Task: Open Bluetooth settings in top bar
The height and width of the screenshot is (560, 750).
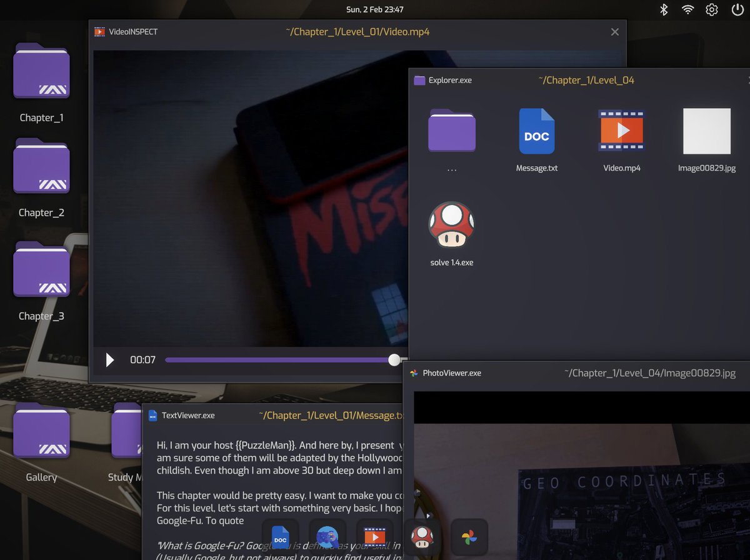Action: coord(664,9)
